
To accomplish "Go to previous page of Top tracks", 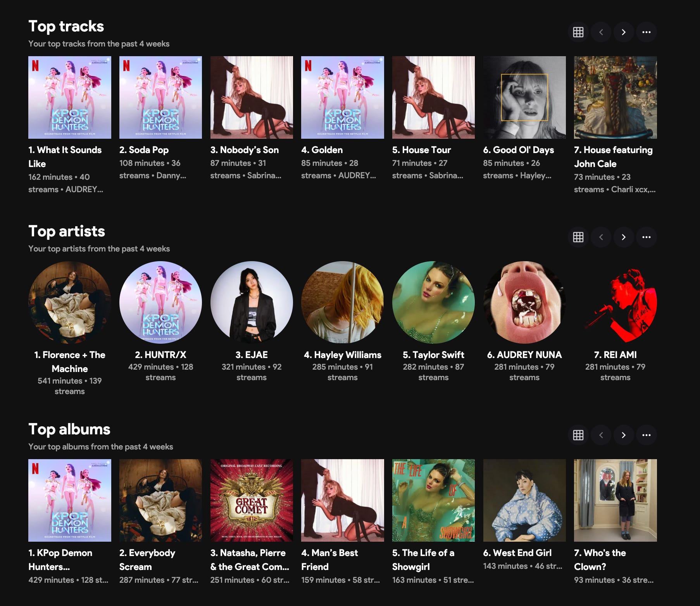I will [601, 32].
